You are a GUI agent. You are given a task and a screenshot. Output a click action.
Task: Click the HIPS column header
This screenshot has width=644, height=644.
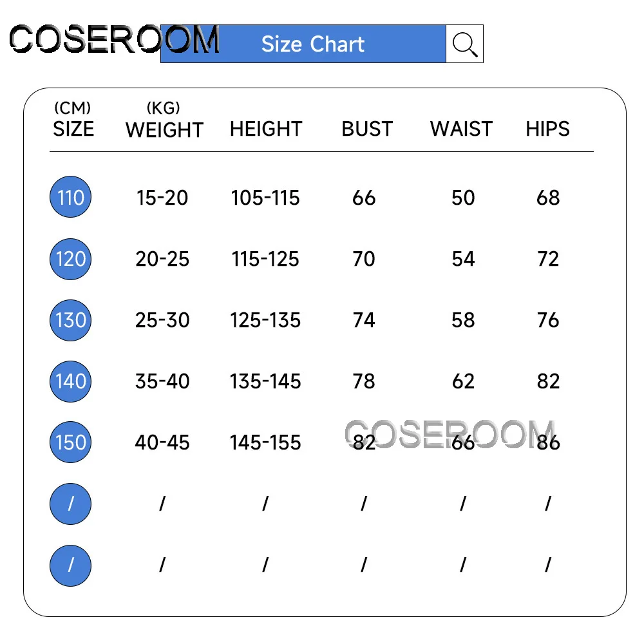(547, 129)
